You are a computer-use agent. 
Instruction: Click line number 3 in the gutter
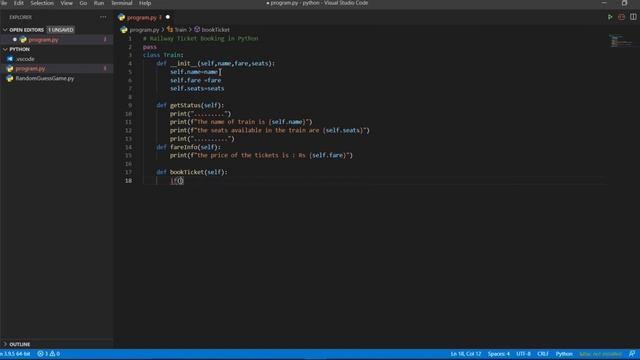tap(130, 55)
